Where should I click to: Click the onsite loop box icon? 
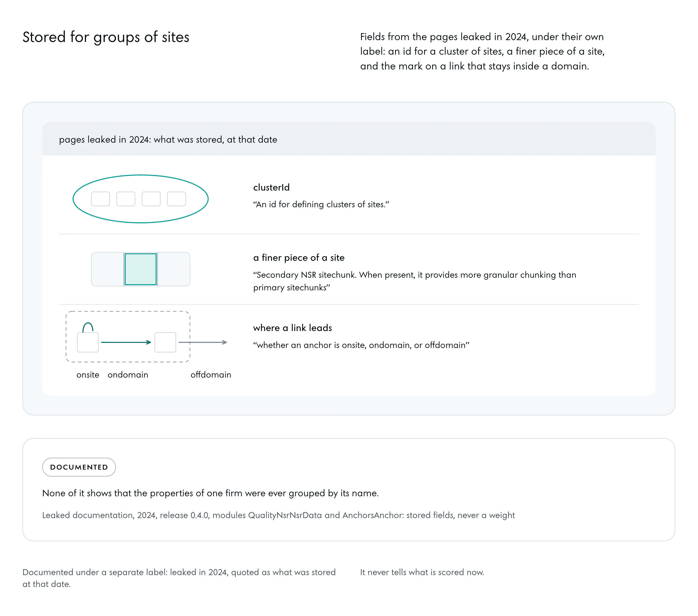pyautogui.click(x=88, y=337)
